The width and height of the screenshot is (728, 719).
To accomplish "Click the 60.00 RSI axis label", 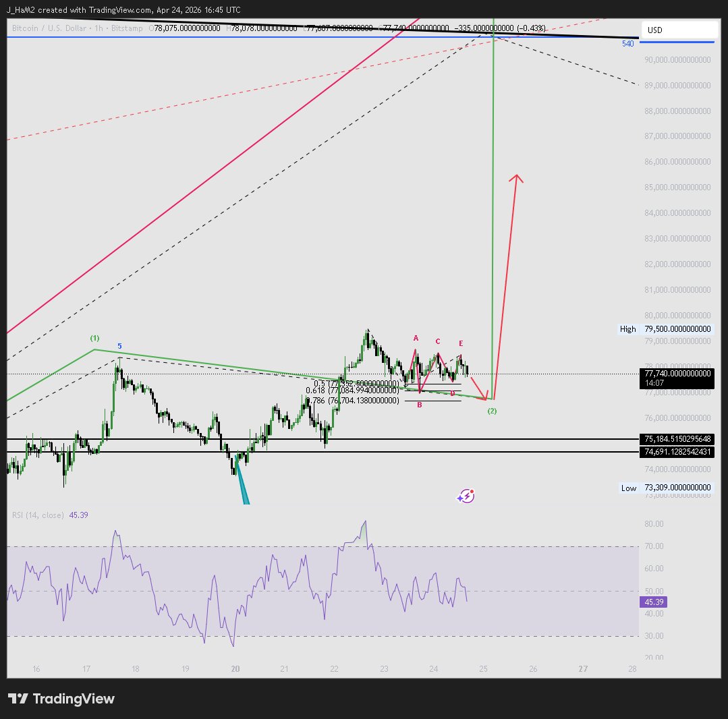I will point(654,568).
